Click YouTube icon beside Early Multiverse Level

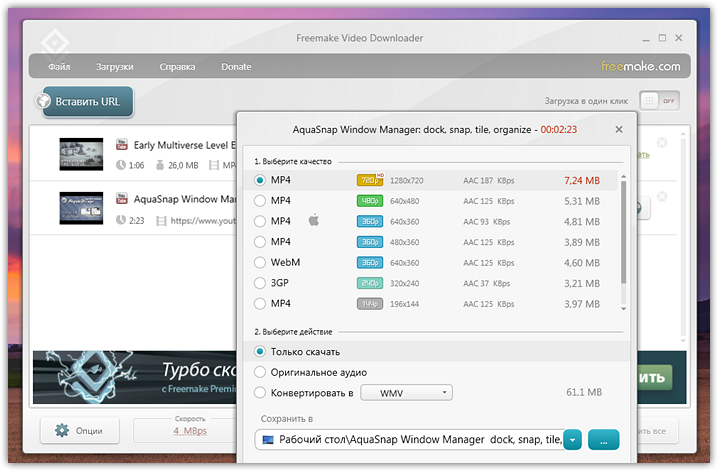122,145
